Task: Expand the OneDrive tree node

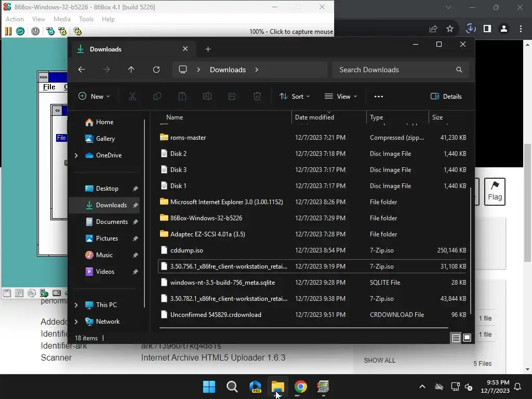Action: click(76, 155)
